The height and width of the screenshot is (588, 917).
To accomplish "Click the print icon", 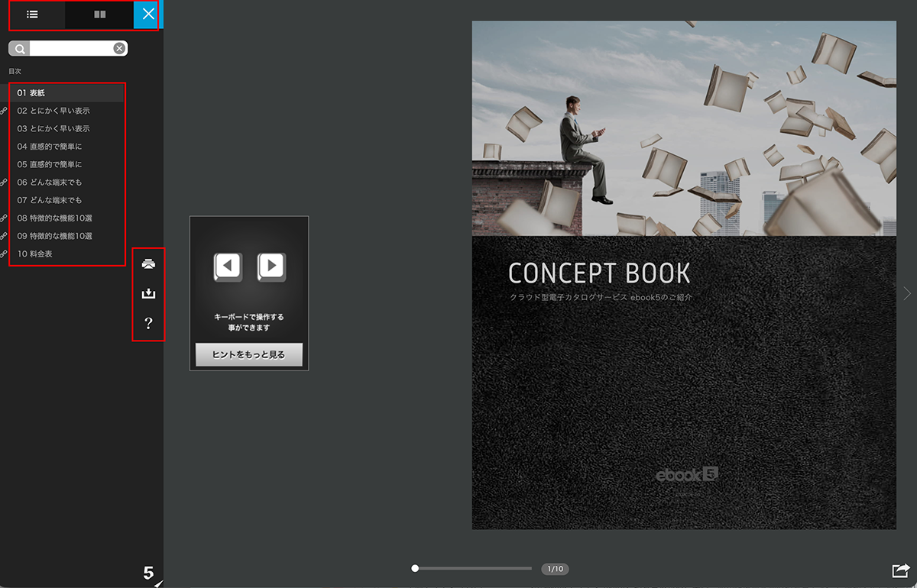I will [149, 264].
